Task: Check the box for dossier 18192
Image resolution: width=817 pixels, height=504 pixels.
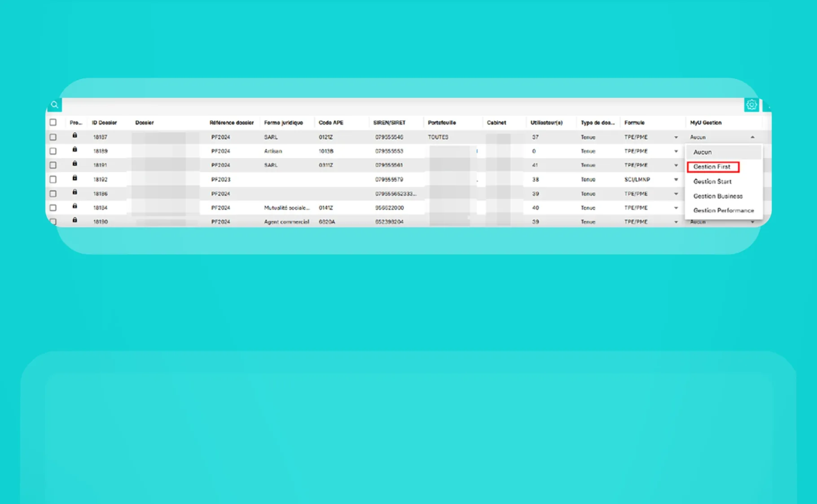Action: 53,180
